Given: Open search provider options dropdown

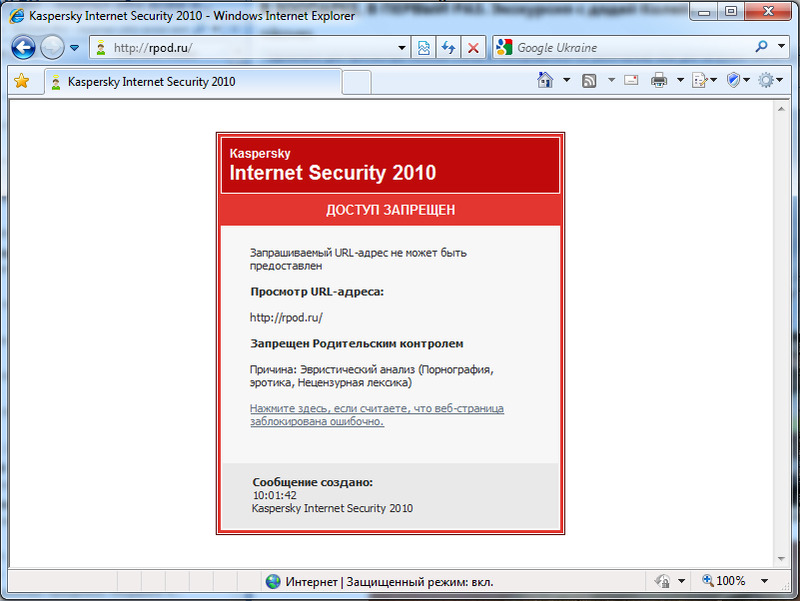Looking at the screenshot, I should 782,47.
